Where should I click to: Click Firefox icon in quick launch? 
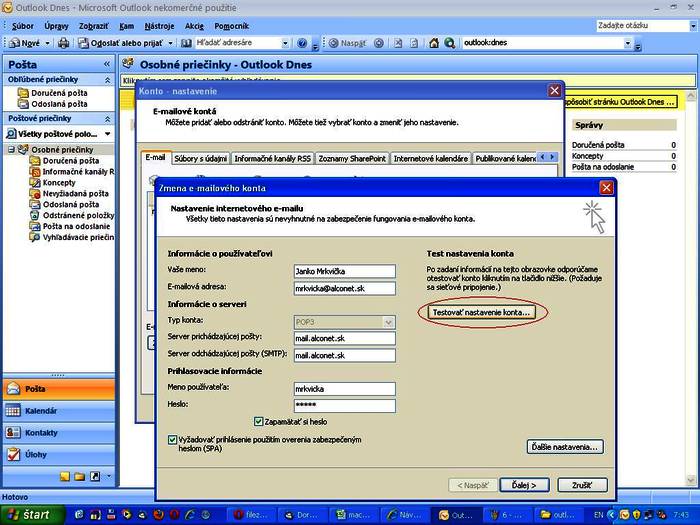(158, 515)
